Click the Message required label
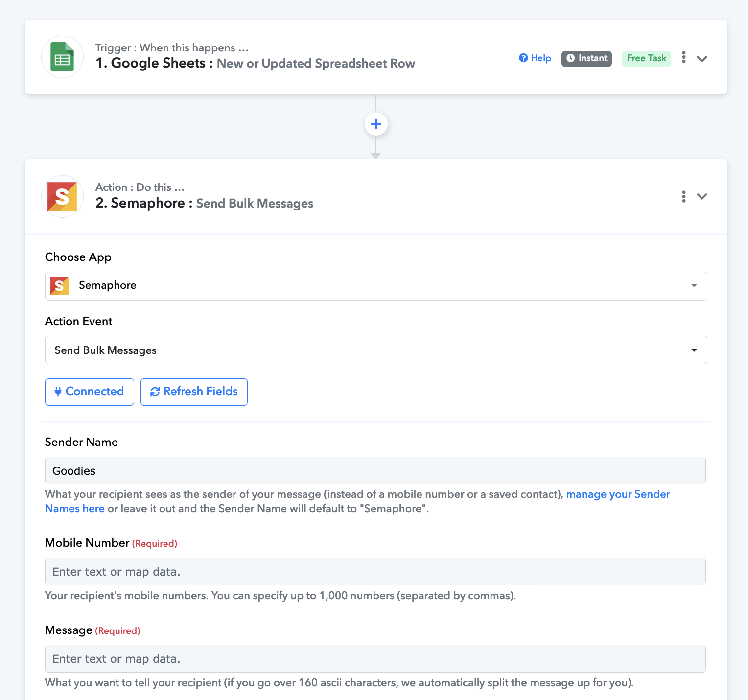The image size is (748, 700). pyautogui.click(x=93, y=630)
